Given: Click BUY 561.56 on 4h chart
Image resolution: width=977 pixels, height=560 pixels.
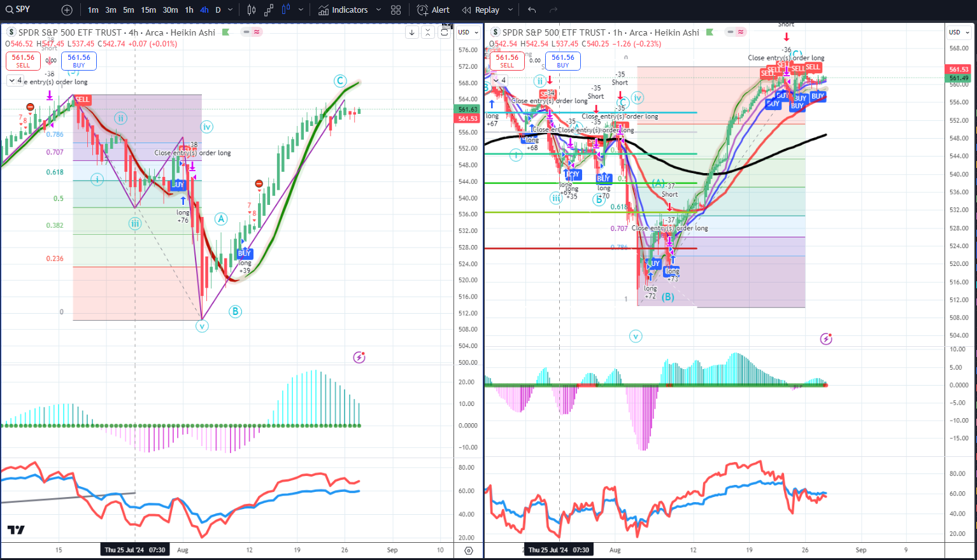Looking at the screenshot, I should tap(79, 61).
